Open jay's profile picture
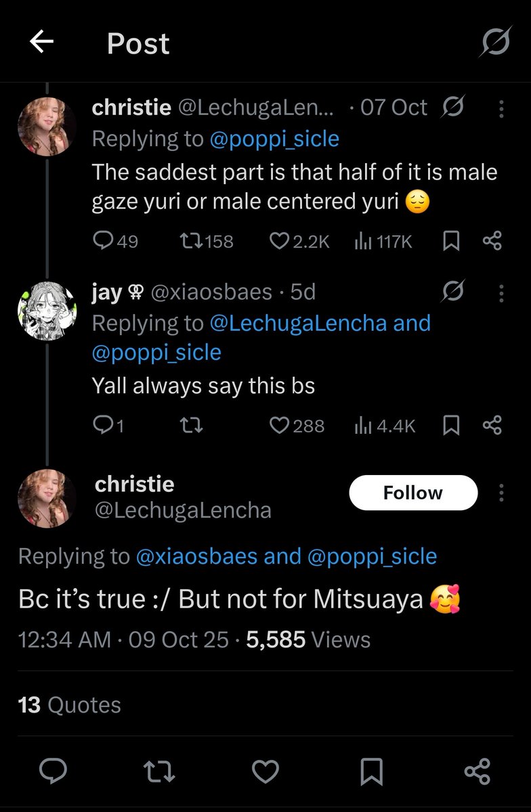The width and height of the screenshot is (531, 812). tap(47, 311)
